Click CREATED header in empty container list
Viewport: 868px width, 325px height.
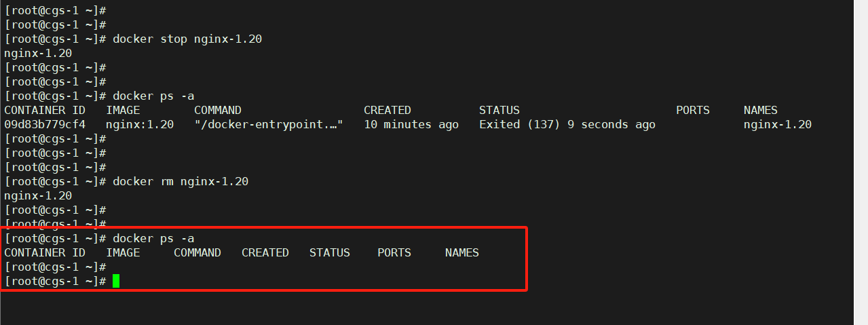coord(265,252)
